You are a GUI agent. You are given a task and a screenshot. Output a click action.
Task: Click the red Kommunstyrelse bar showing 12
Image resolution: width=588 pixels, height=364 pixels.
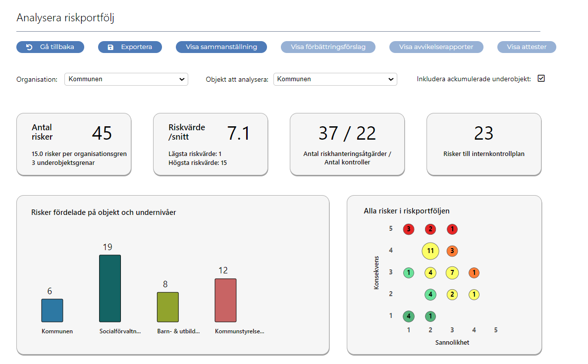(x=225, y=300)
